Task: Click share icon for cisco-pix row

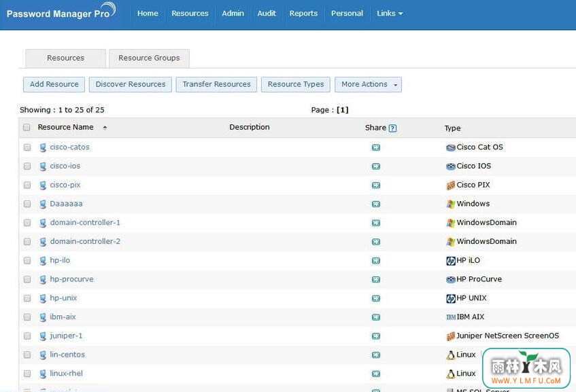Action: pos(376,185)
